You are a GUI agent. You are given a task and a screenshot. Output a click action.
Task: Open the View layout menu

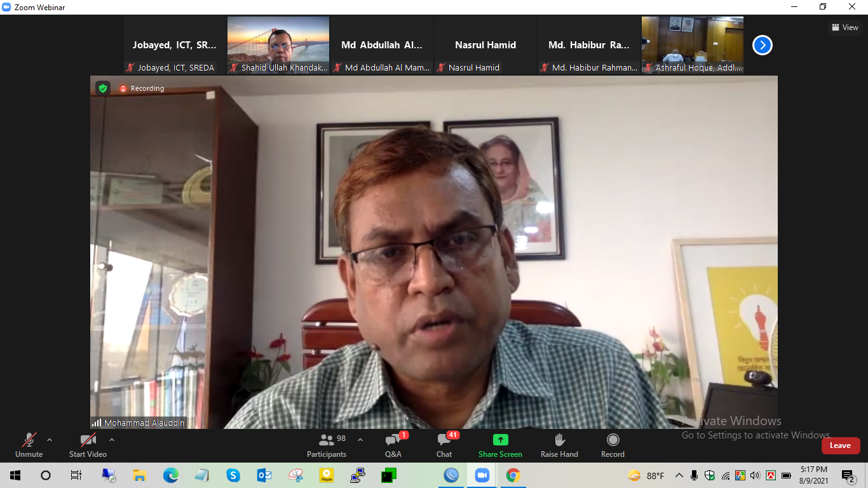point(844,27)
